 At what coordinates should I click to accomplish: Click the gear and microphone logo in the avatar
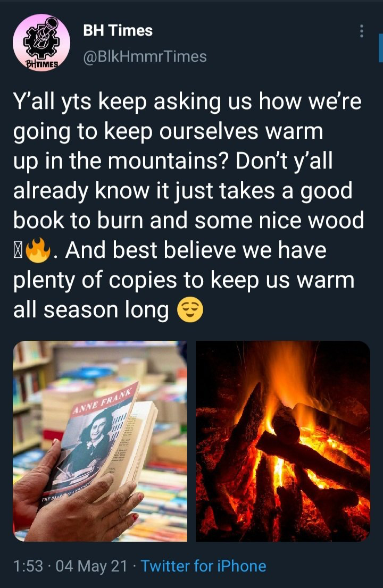pos(42,38)
